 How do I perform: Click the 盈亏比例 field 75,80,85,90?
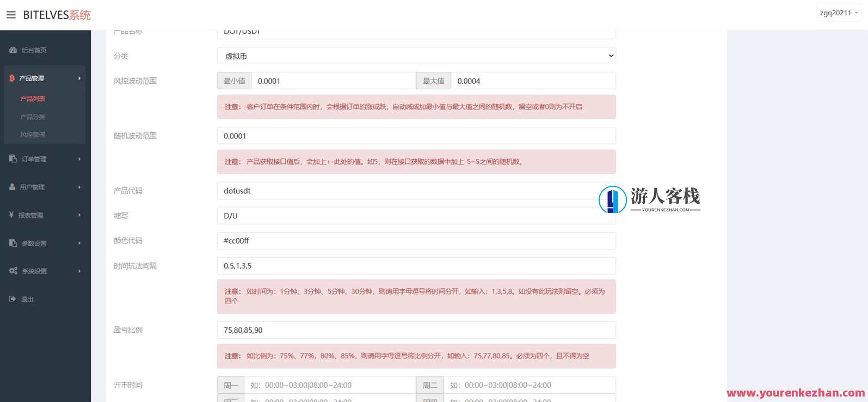coord(416,330)
